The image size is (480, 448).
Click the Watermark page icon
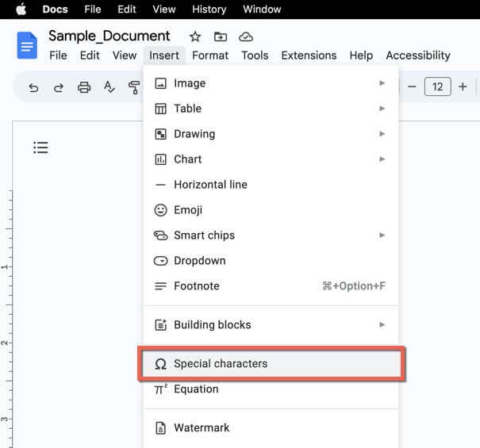[160, 428]
